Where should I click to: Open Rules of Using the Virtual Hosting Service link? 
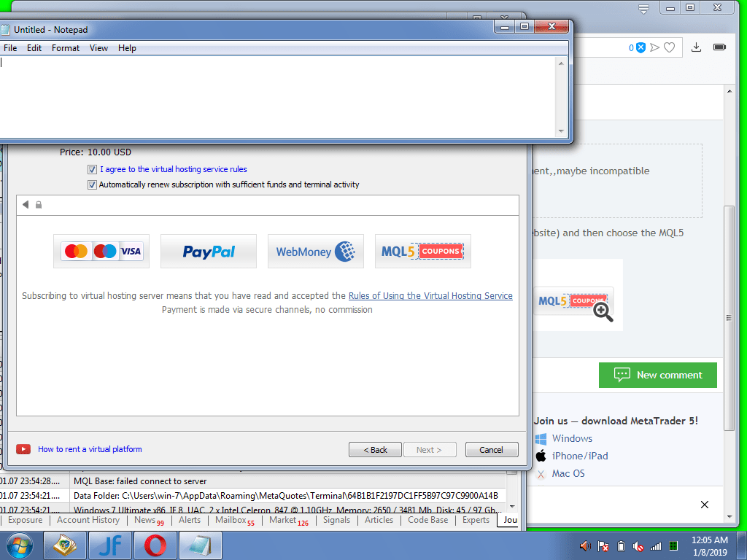coord(430,296)
